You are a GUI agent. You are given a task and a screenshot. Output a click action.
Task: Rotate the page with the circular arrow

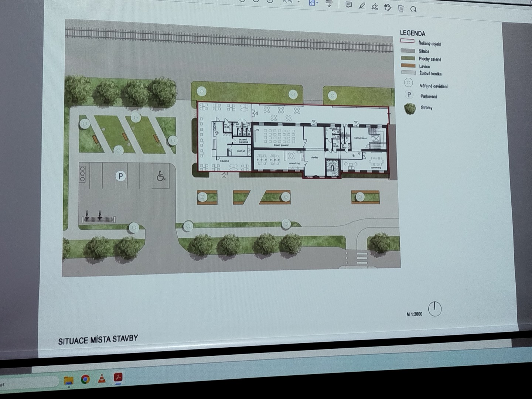pos(413,9)
